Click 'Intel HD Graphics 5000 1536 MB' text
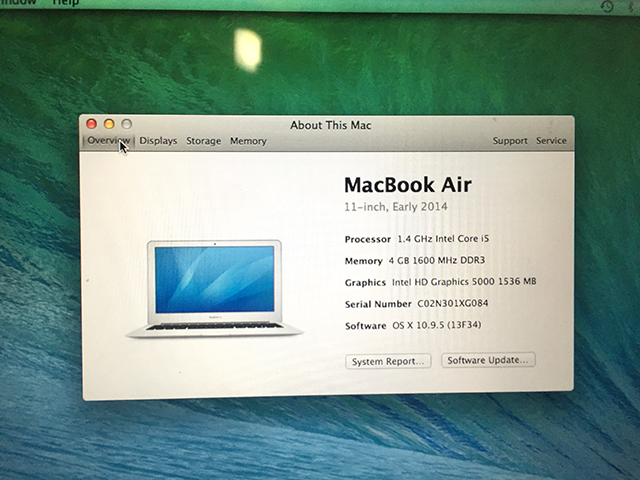 tap(464, 282)
